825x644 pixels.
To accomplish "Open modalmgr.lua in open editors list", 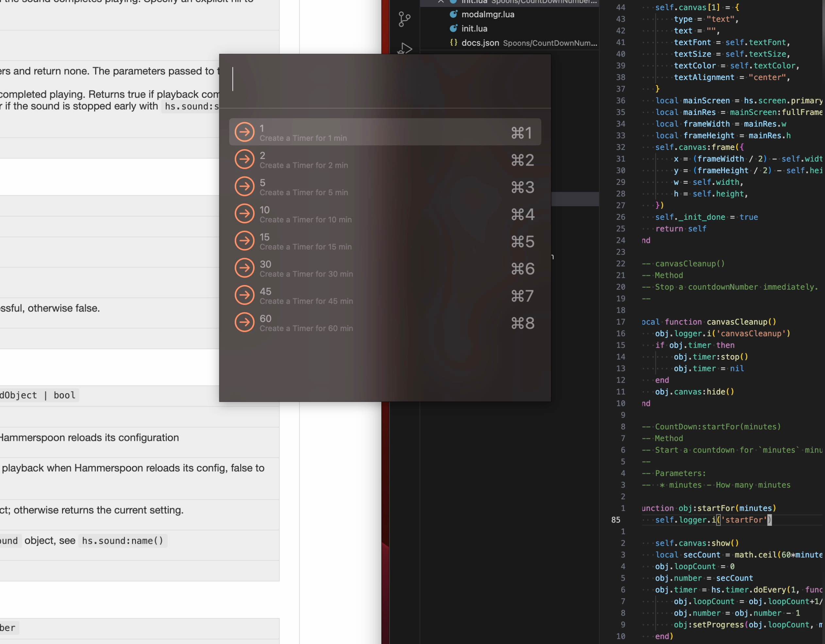I will [488, 14].
